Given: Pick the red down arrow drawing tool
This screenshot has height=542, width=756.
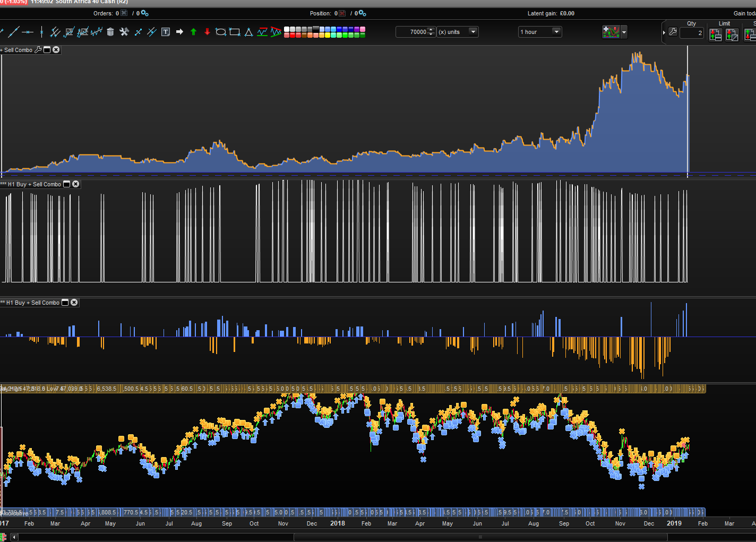Looking at the screenshot, I should tap(207, 32).
